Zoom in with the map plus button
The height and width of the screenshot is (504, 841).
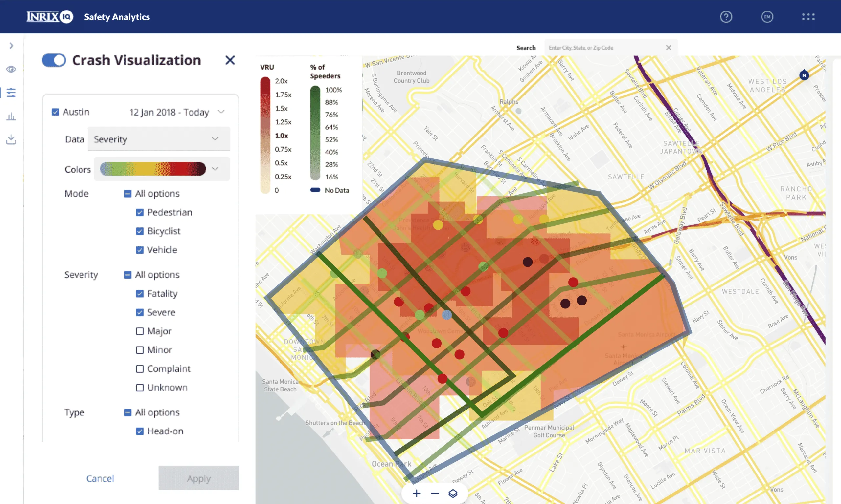pyautogui.click(x=417, y=493)
